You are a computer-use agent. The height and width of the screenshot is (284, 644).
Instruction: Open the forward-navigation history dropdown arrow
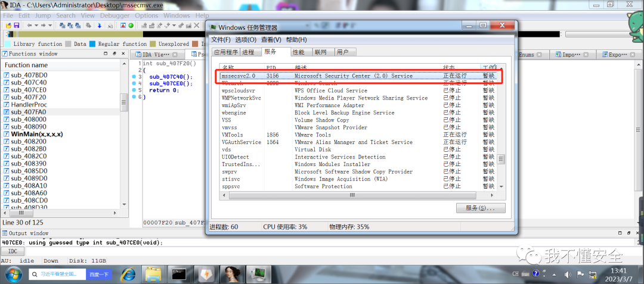pyautogui.click(x=50, y=26)
